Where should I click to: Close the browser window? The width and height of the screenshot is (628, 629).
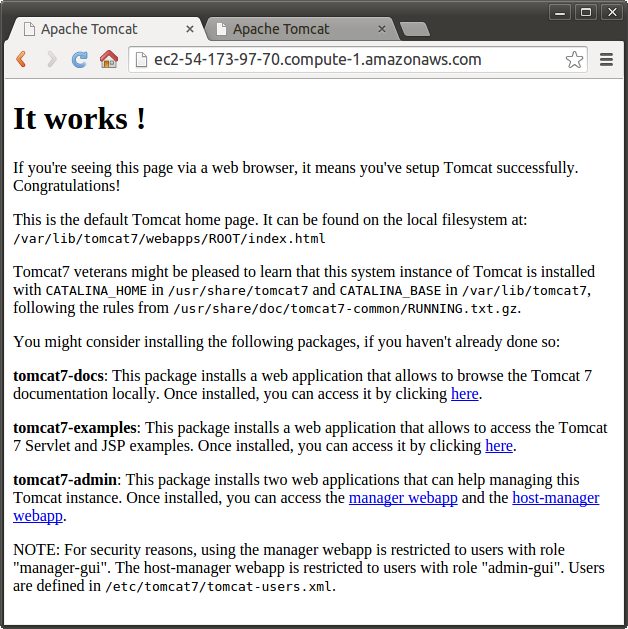[612, 12]
